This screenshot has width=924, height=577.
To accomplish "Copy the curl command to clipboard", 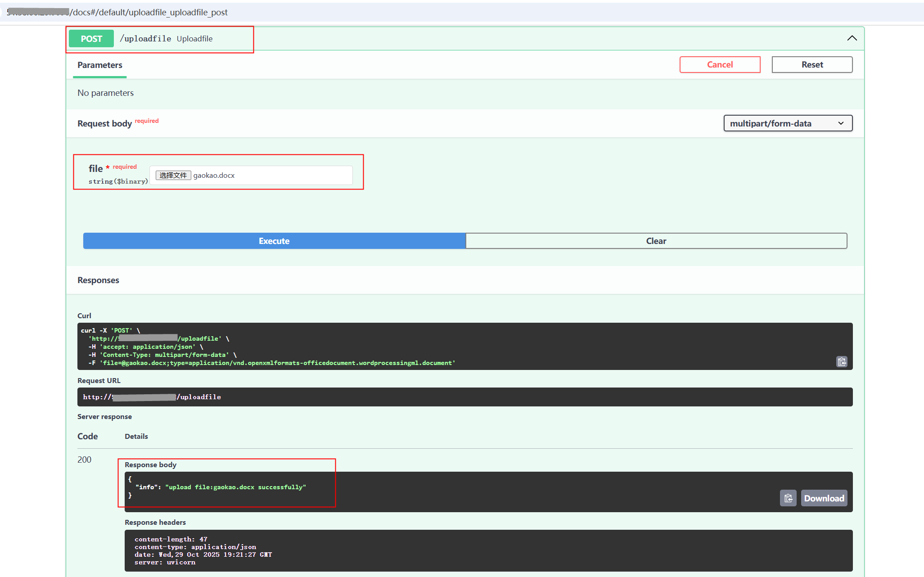I will [x=842, y=361].
